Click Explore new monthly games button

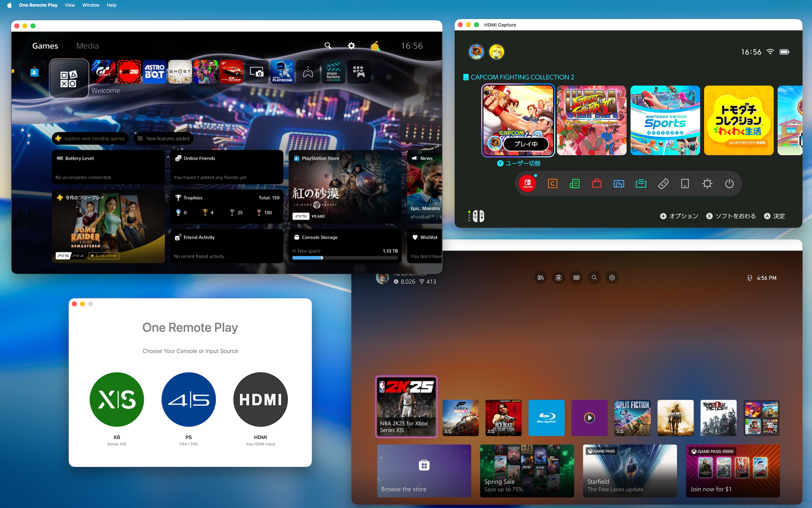click(x=90, y=138)
